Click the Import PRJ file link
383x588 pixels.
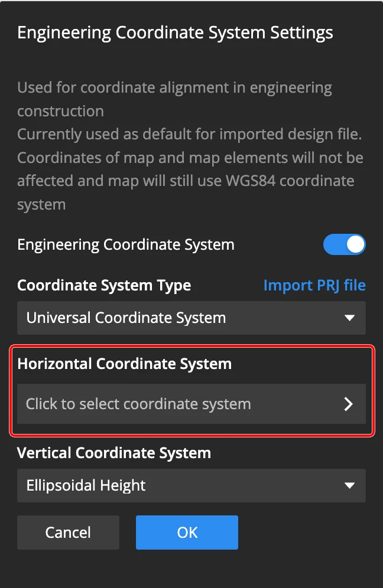314,285
